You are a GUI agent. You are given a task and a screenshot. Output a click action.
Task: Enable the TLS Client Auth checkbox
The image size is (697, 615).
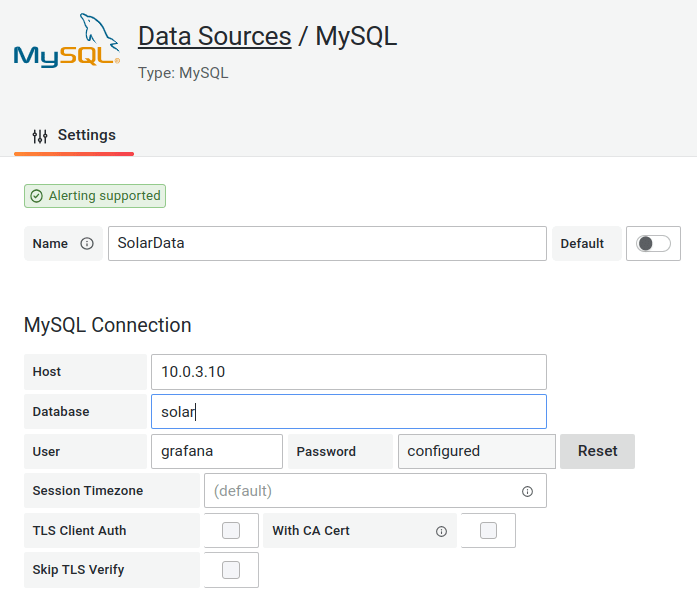point(231,531)
